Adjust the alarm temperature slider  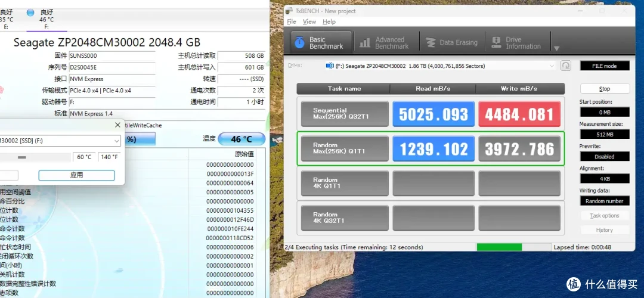[22, 157]
